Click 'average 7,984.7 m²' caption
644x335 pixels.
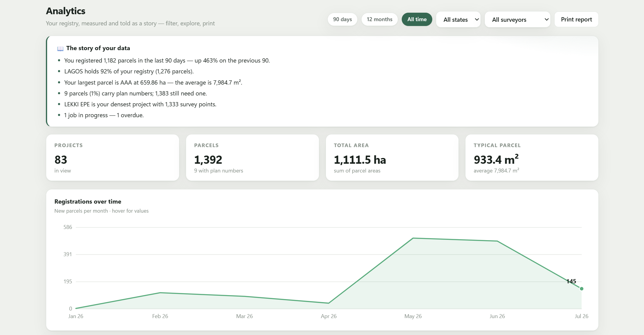496,170
